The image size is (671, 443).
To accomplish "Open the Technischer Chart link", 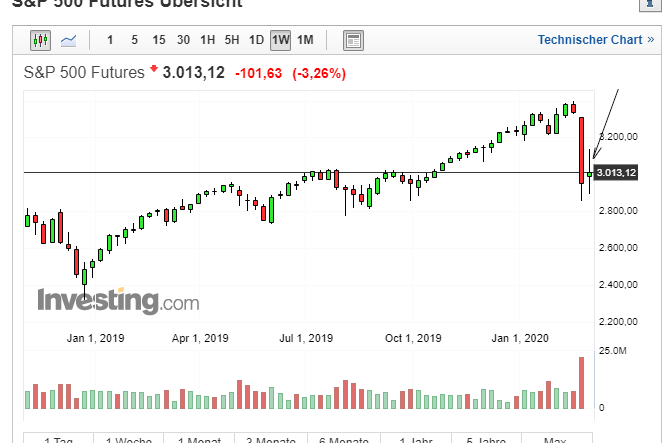I will (x=595, y=40).
